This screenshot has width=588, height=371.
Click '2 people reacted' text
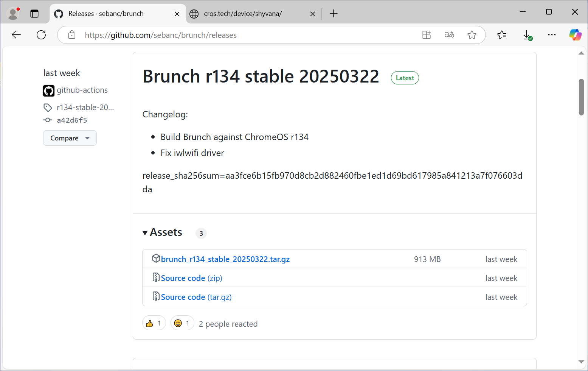tap(228, 324)
